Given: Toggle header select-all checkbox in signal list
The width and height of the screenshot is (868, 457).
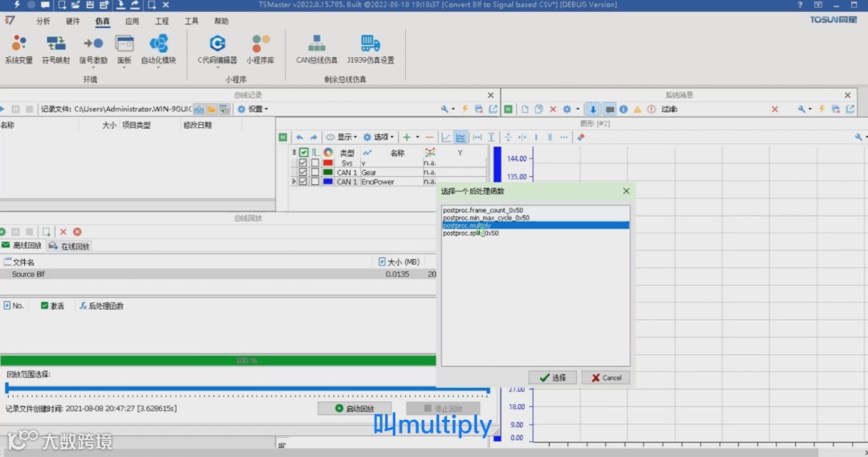Looking at the screenshot, I should pyautogui.click(x=303, y=152).
